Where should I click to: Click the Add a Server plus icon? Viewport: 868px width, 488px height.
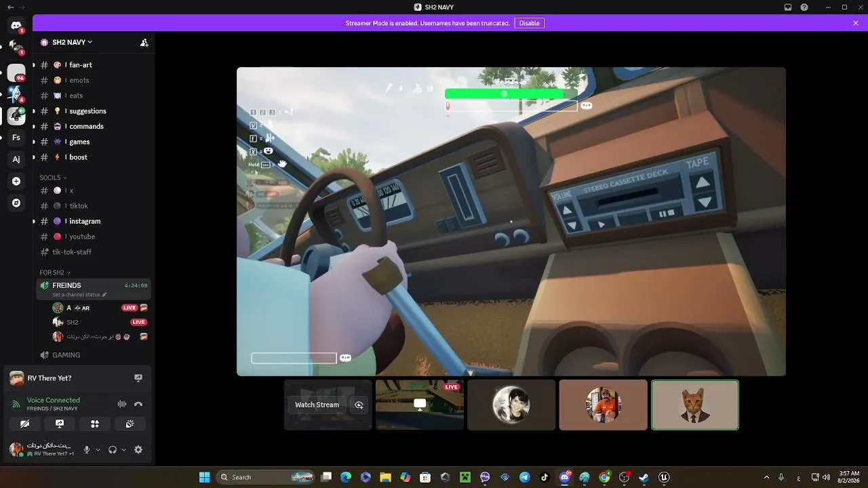(x=16, y=181)
